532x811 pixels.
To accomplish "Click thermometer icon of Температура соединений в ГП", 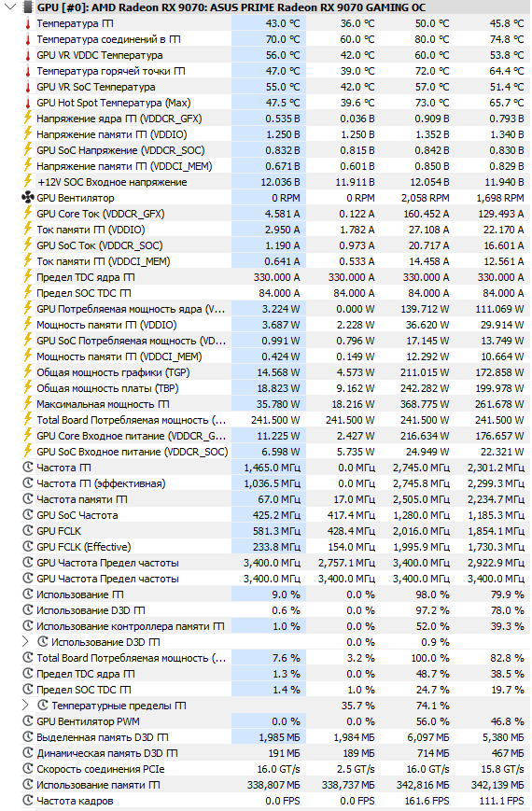I will 28,40.
